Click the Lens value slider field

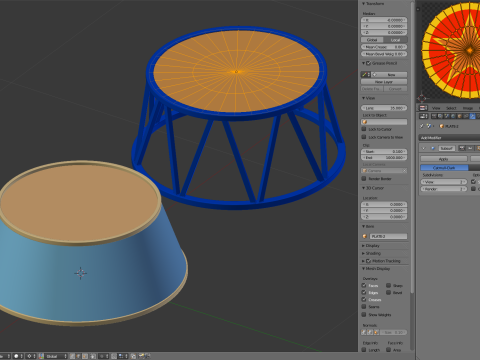384,108
